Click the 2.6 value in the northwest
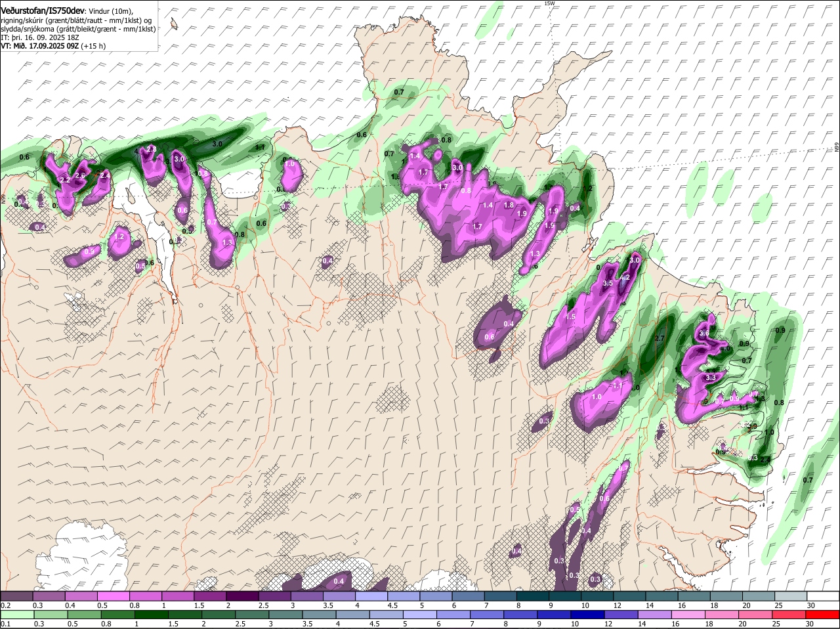 point(80,175)
